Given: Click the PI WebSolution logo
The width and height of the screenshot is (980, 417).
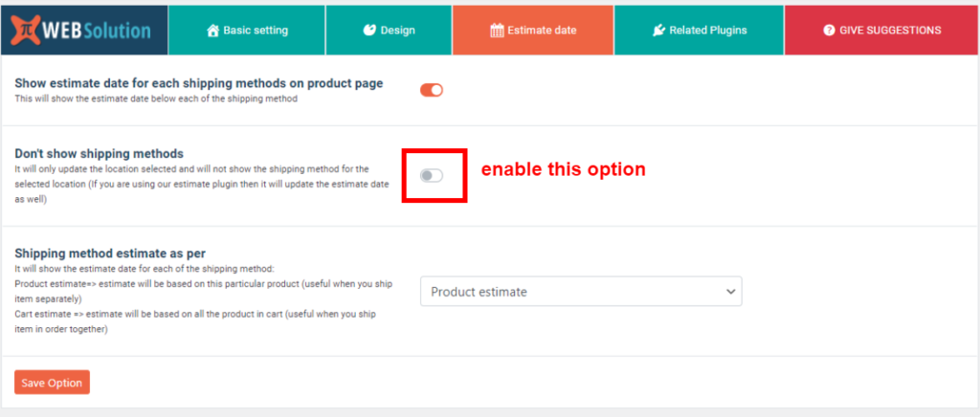Looking at the screenshot, I should [84, 30].
